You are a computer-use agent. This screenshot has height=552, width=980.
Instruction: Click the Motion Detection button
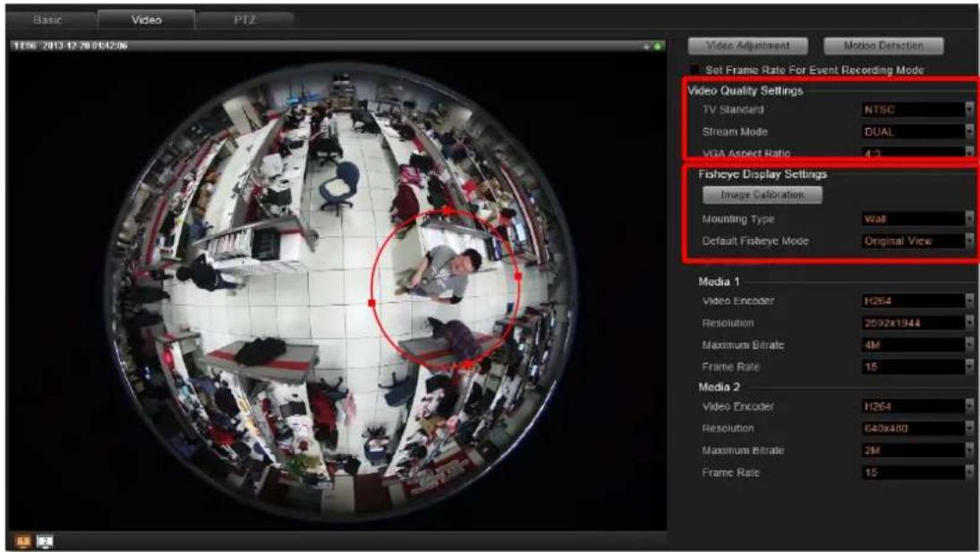coord(883,46)
